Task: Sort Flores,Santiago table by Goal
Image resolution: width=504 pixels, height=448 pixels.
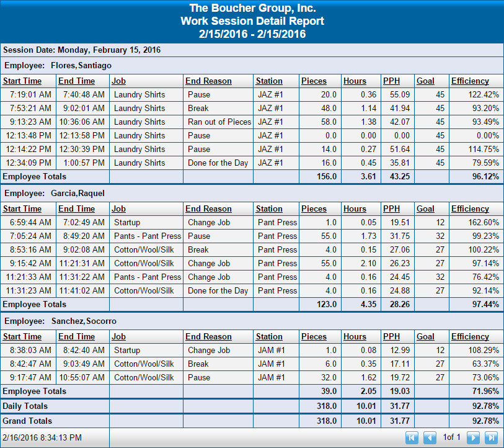Action: [425, 81]
